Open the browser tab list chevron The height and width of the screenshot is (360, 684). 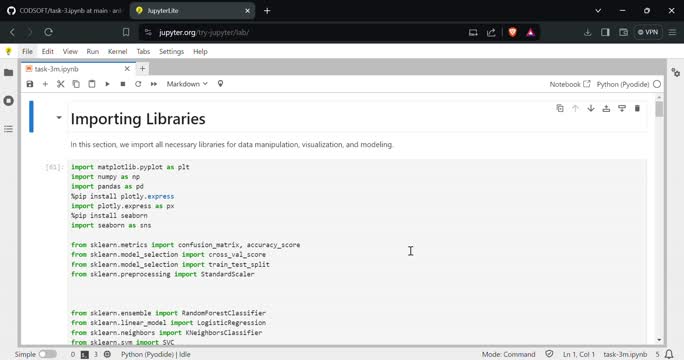(598, 10)
